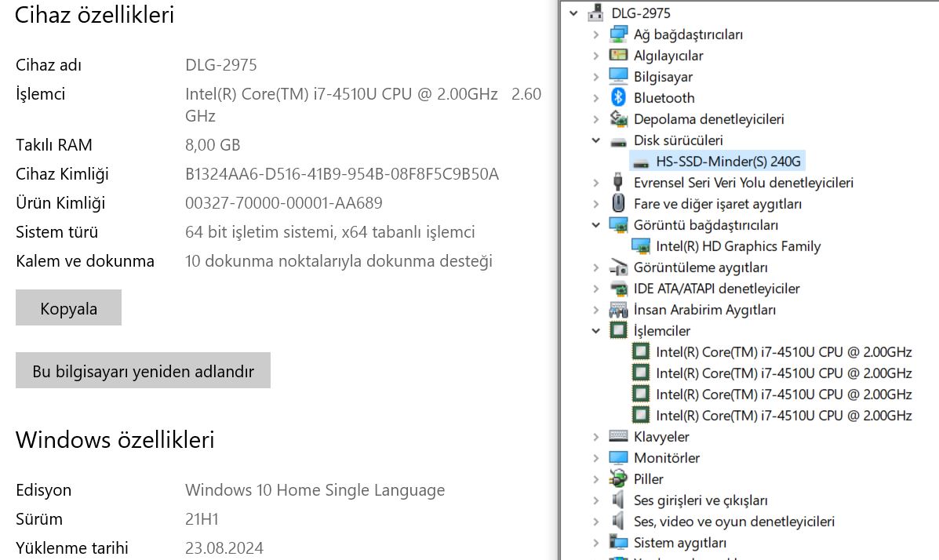Screen dimensions: 939x560
Task: Click the Monitörler screen icon
Action: [618, 457]
